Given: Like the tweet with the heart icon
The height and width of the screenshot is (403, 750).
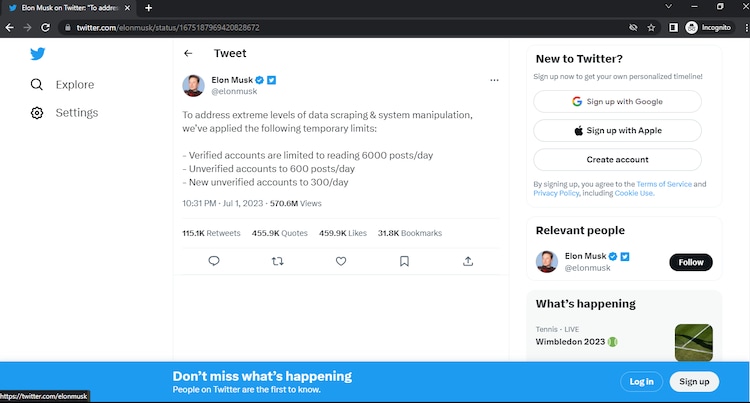Looking at the screenshot, I should coord(341,261).
